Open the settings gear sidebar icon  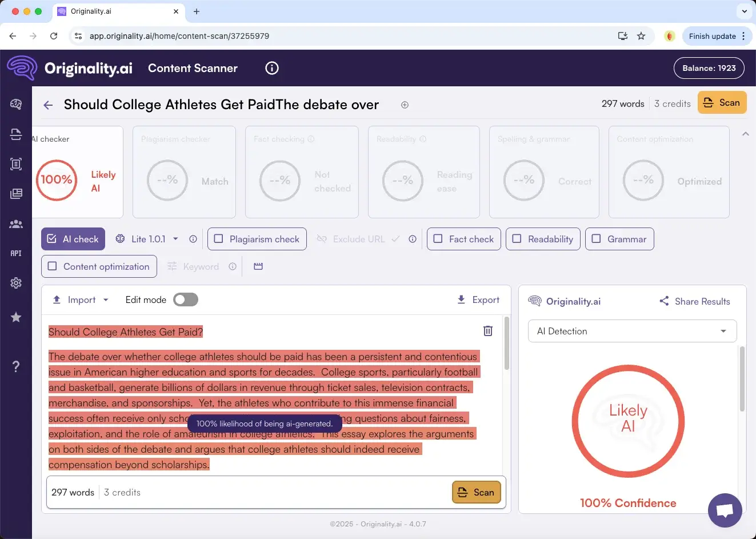click(16, 283)
